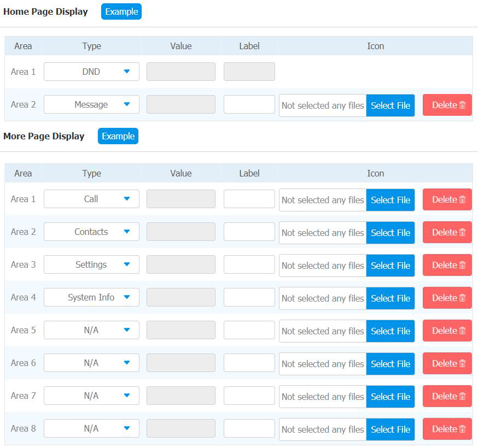This screenshot has width=478, height=448.
Task: Open the DND type dropdown arrow
Action: tap(127, 72)
